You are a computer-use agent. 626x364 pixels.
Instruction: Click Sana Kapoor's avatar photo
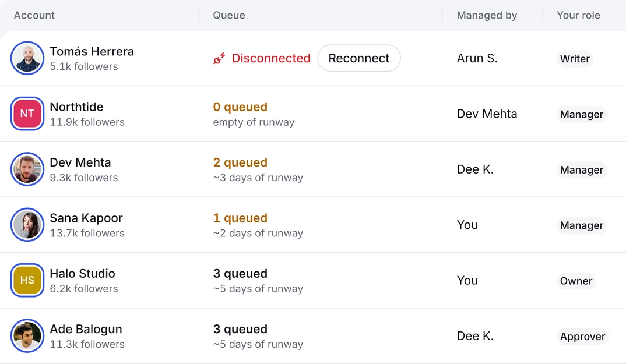(x=27, y=225)
